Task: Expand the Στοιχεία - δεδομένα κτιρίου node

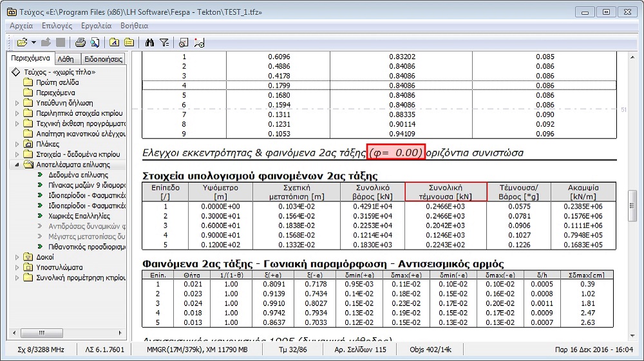Action: click(17, 154)
